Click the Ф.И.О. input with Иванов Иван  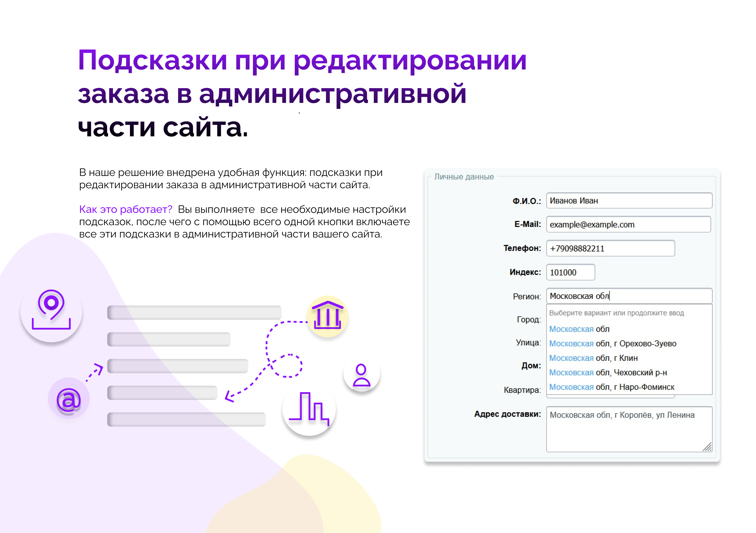tap(629, 201)
